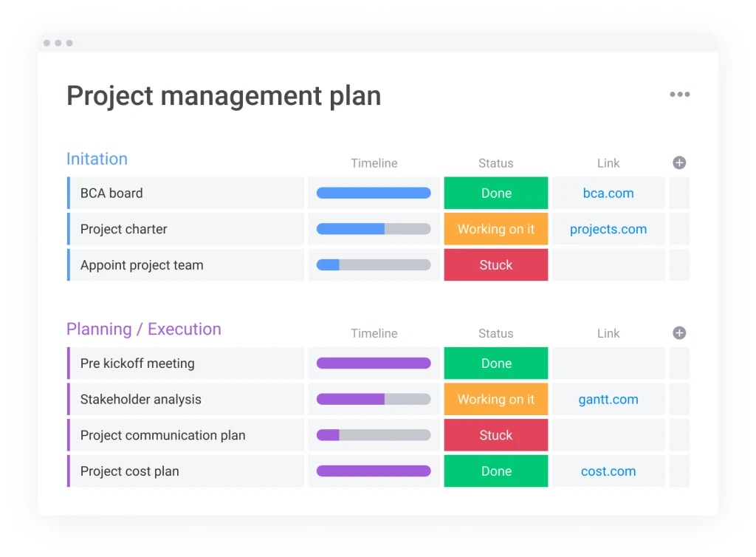Viewport: 756px width, 557px height.
Task: Select the Project communication plan row
Action: pyautogui.click(x=162, y=435)
